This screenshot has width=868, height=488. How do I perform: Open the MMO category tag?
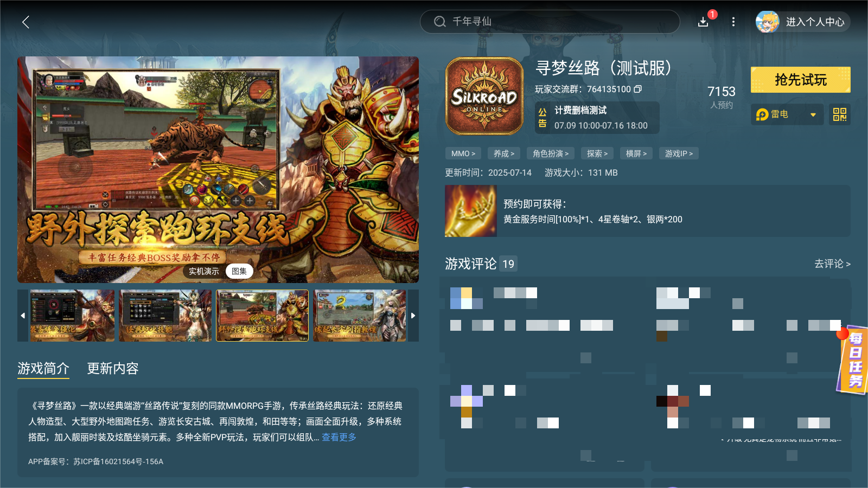(462, 153)
